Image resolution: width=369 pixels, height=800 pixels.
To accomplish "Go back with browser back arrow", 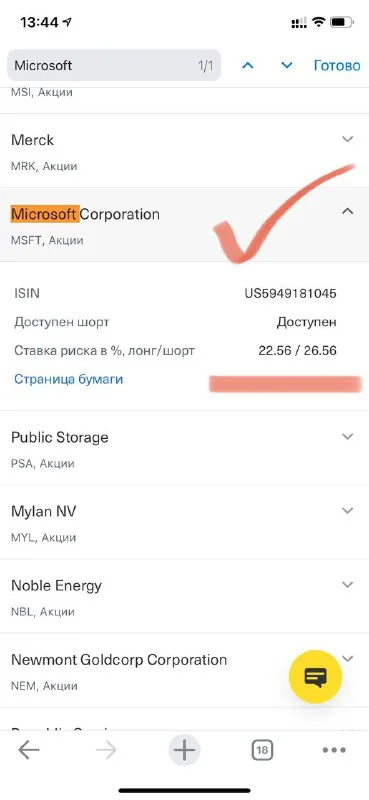I will (x=29, y=750).
